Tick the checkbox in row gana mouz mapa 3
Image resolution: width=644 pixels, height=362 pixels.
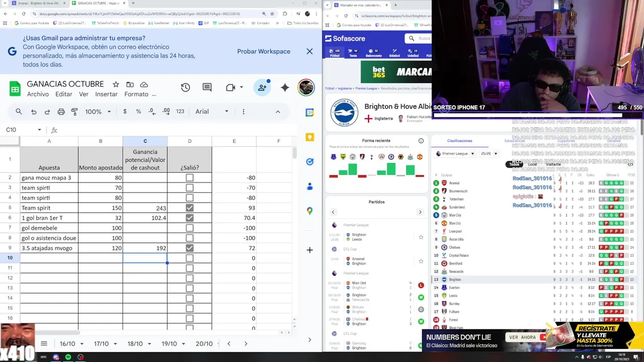190,177
